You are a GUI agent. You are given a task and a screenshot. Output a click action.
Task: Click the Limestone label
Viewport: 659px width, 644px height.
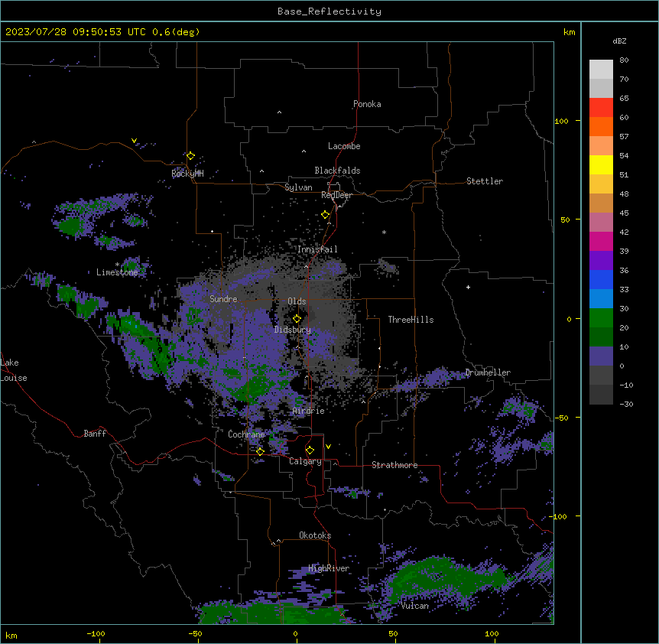117,272
